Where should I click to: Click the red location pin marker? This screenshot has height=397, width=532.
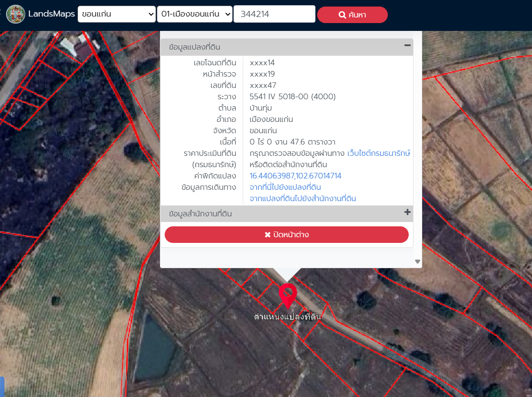[288, 294]
